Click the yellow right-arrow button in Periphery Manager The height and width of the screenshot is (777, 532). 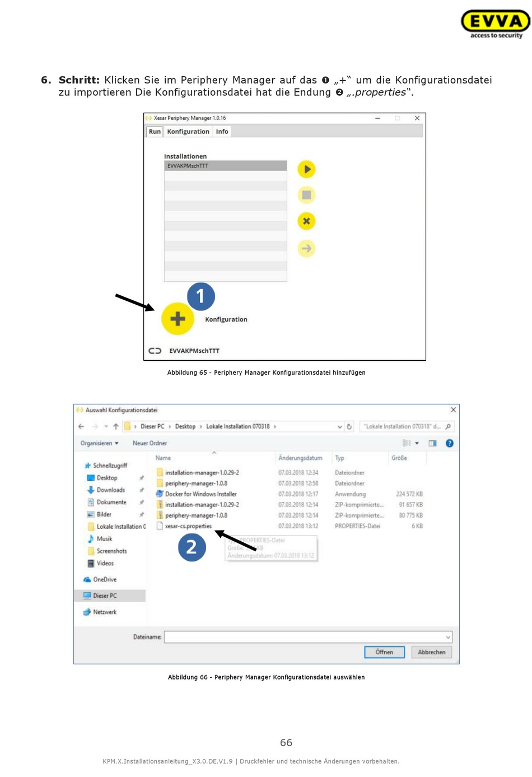point(306,248)
